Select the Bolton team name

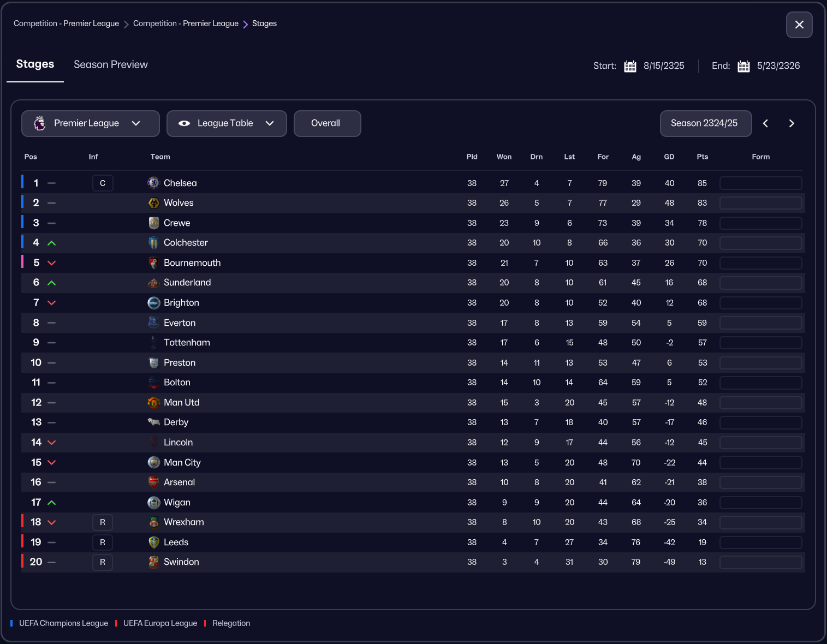pyautogui.click(x=177, y=383)
